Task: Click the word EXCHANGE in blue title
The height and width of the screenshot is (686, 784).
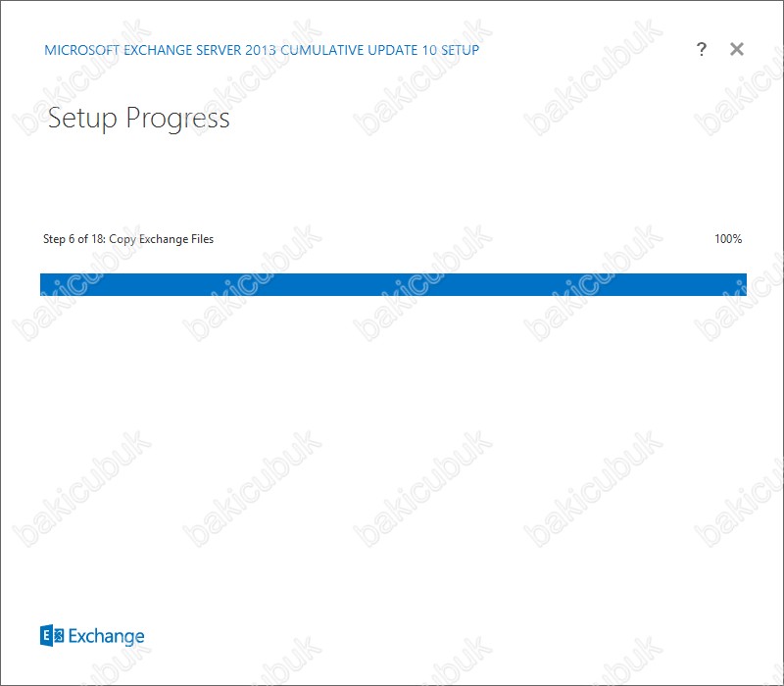Action: click(158, 50)
